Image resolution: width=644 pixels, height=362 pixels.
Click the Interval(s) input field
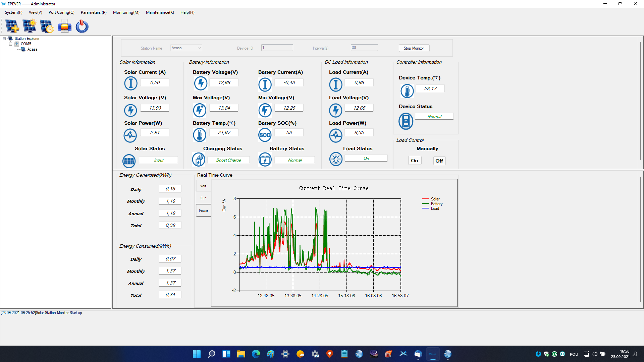(364, 48)
